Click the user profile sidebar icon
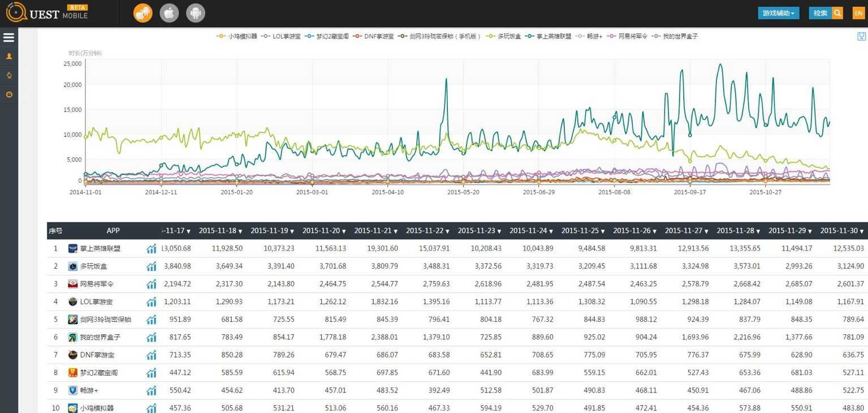868x413 pixels. point(8,57)
